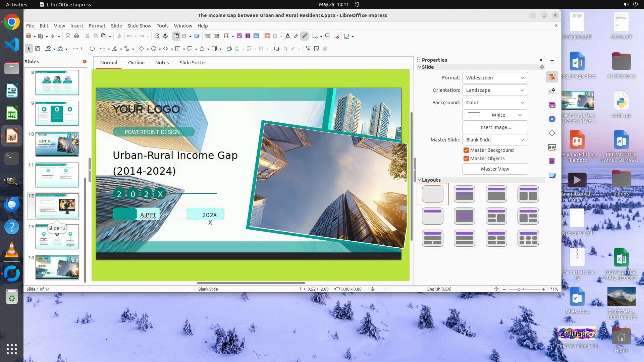
Task: Click the Insert Text Box icon
Action: point(267,36)
